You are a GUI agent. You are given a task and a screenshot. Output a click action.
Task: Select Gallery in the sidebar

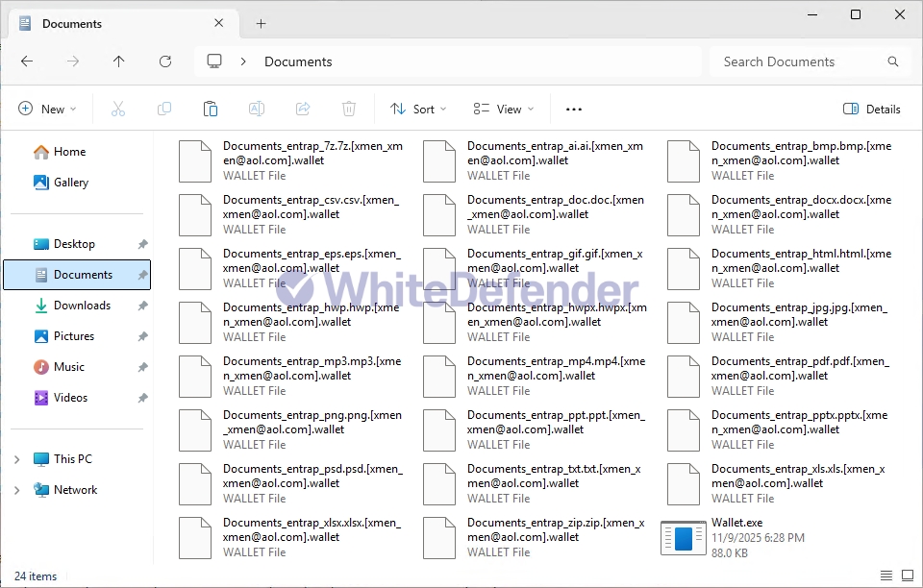click(x=70, y=183)
